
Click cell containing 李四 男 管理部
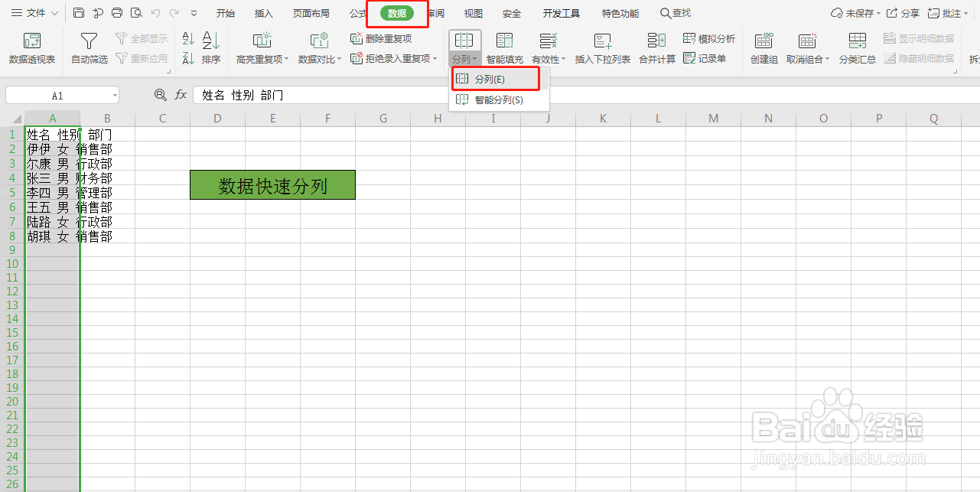pyautogui.click(x=53, y=193)
